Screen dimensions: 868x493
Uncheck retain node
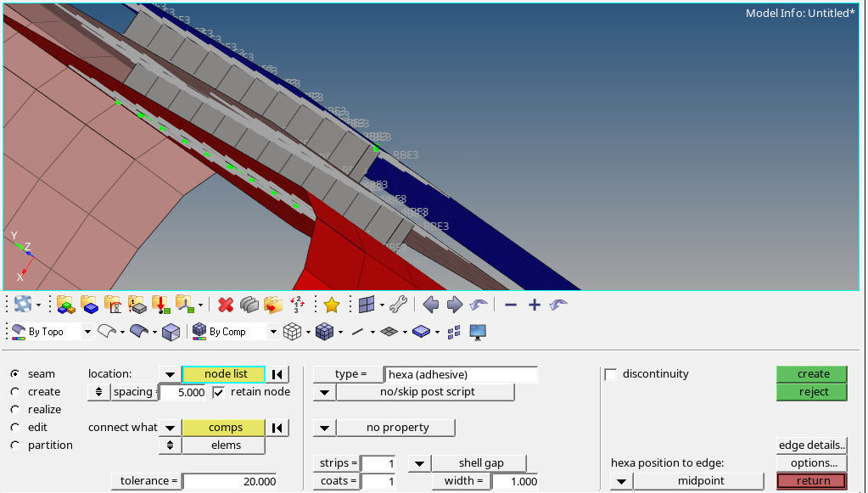tap(218, 391)
